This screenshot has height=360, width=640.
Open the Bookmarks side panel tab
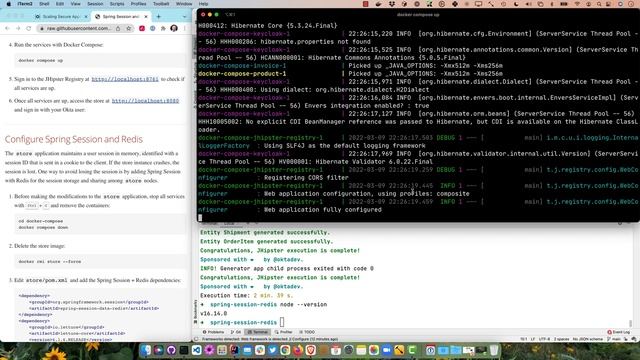pyautogui.click(x=195, y=312)
